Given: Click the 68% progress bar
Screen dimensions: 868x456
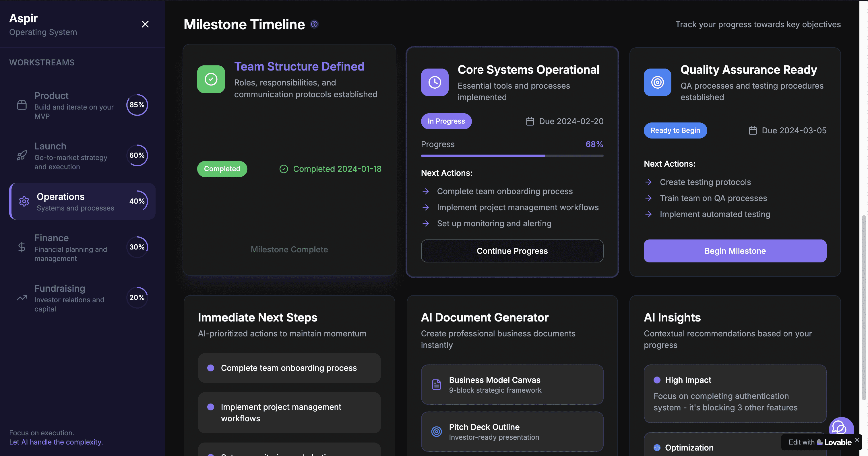Looking at the screenshot, I should [x=512, y=156].
